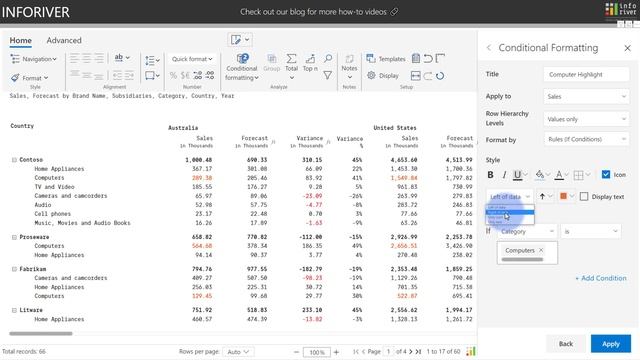640x360 pixels.
Task: Collapse the Contoso row group
Action: point(14,160)
